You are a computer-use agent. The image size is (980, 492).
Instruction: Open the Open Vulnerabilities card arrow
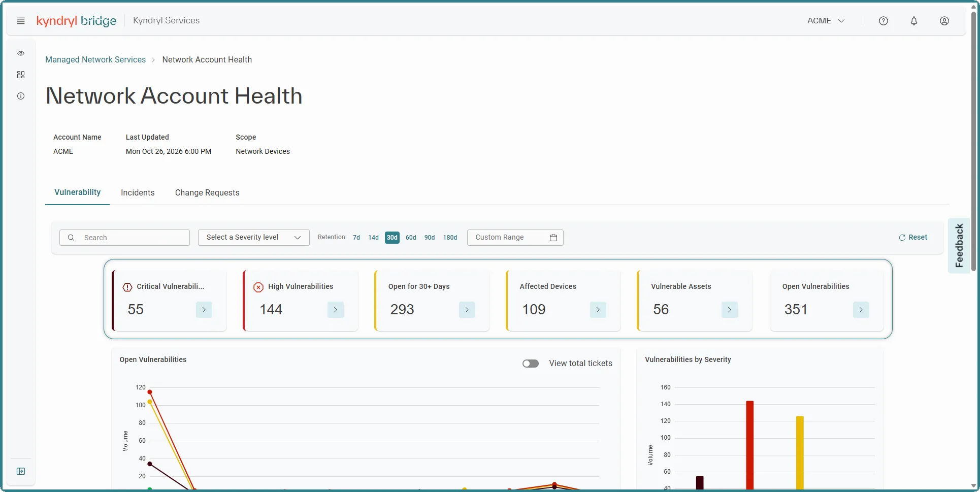click(861, 310)
